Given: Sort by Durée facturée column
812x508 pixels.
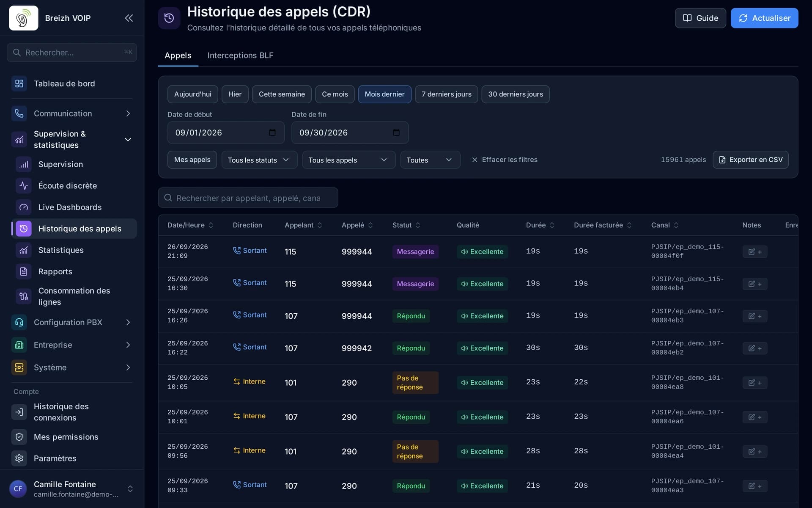Looking at the screenshot, I should 603,225.
